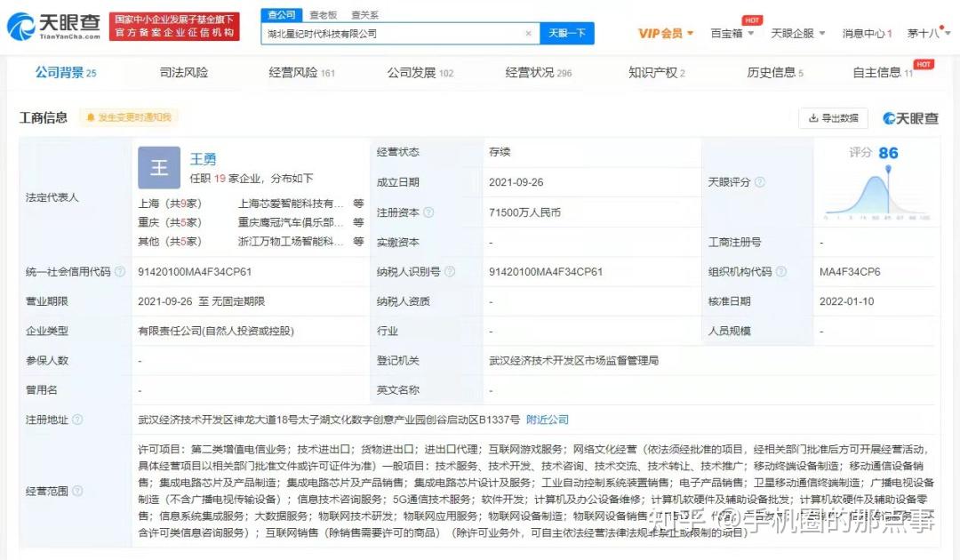Click the help icon beside 注册资本
Screen dimensions: 960x560
(x=428, y=212)
